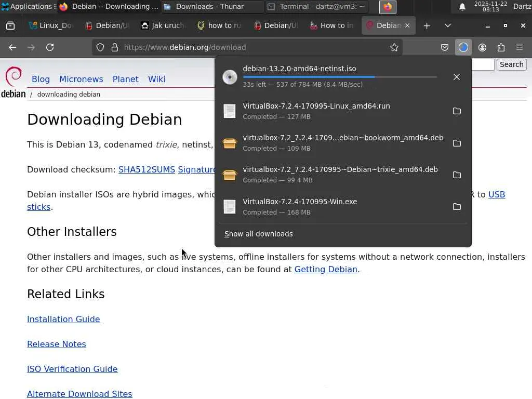Open the SHA512SUMS checksum link
The width and height of the screenshot is (532, 399).
147,170
